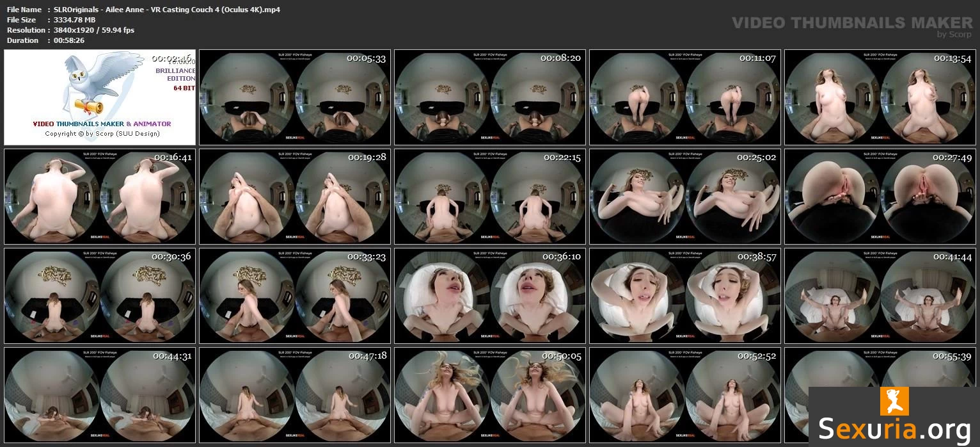Open the thumbnail timestamped 00:44:31

point(100,395)
